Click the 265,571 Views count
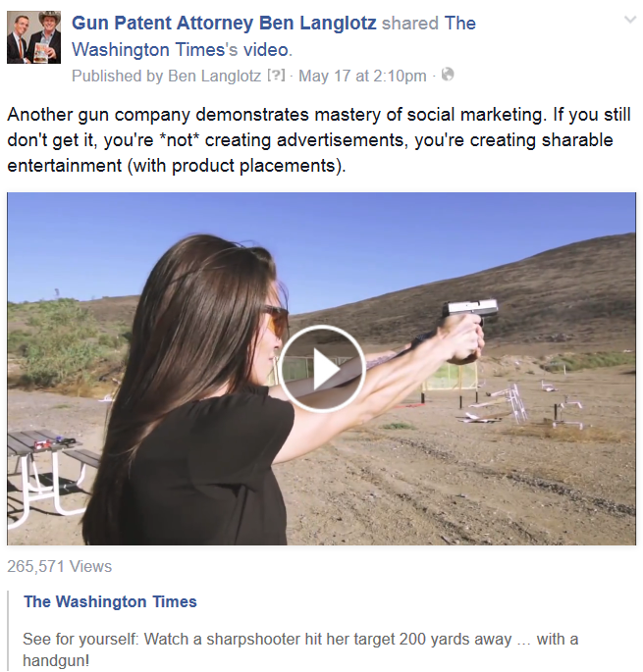643x672 pixels. (59, 567)
